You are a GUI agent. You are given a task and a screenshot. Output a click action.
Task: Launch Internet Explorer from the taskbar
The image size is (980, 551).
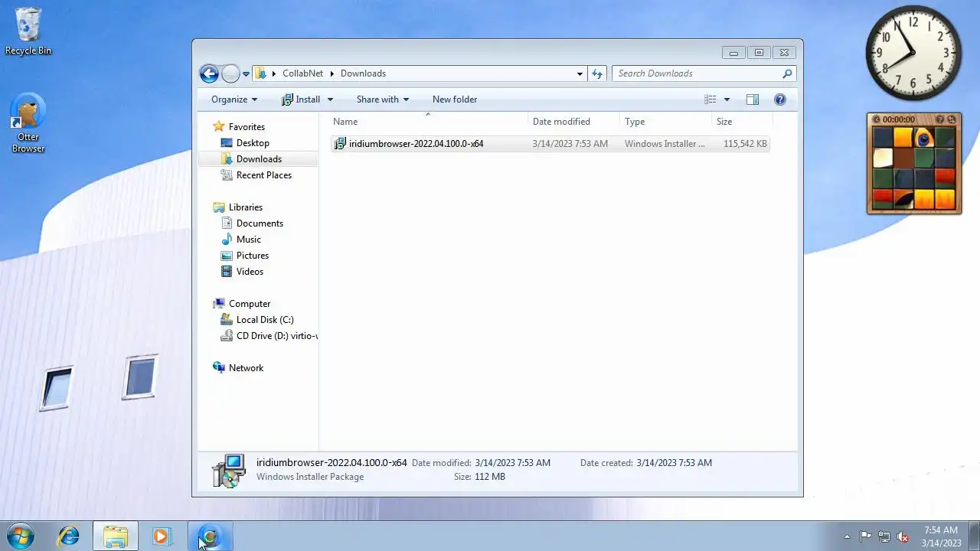(x=69, y=536)
